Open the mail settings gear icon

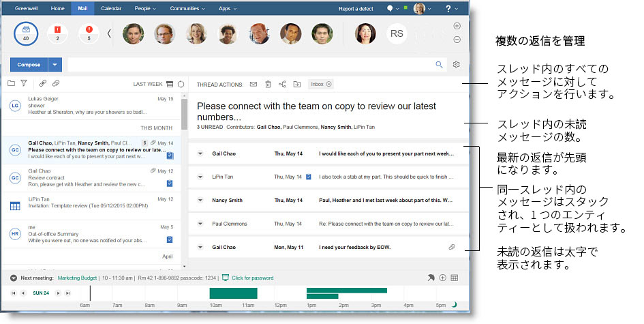point(457,65)
